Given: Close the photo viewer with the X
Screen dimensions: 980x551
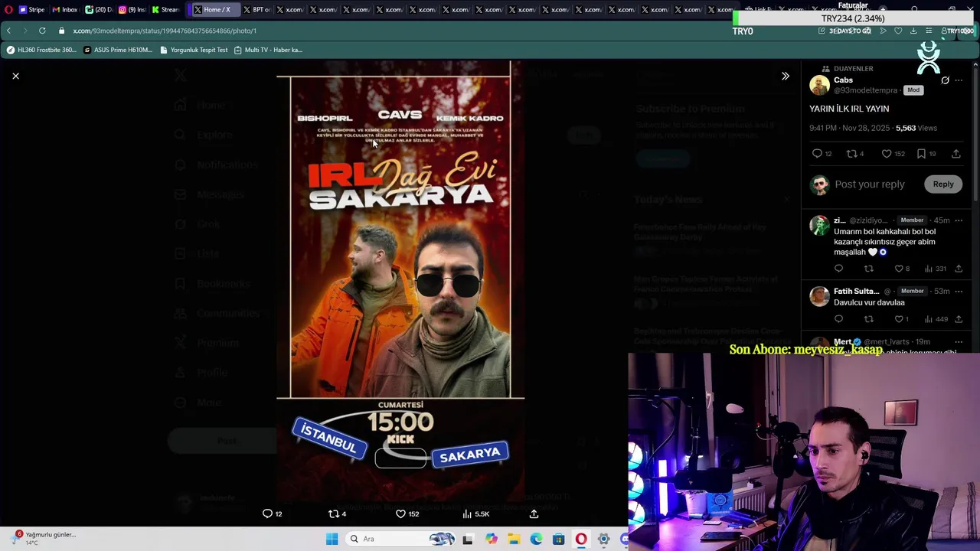Looking at the screenshot, I should tap(15, 76).
